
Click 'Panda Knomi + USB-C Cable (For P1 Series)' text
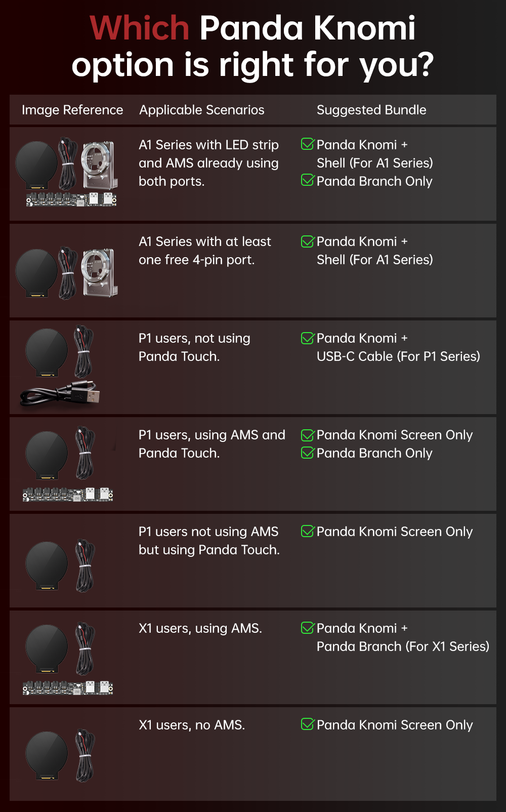click(x=398, y=347)
